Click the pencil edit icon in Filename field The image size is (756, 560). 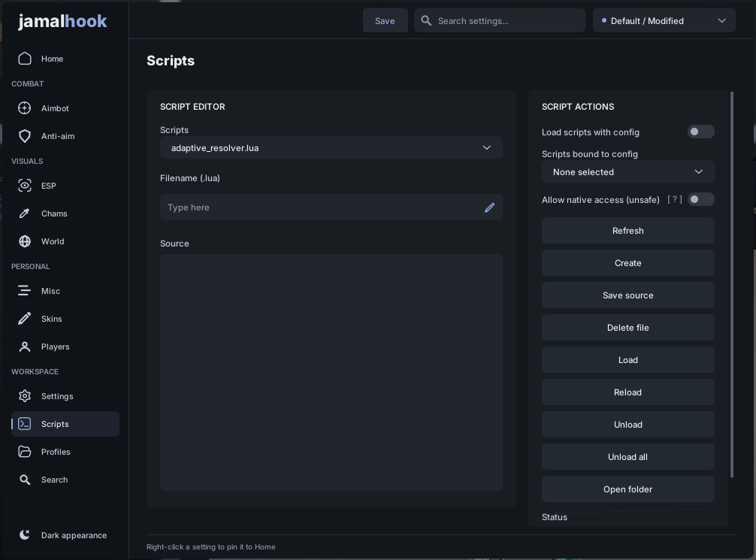point(489,207)
